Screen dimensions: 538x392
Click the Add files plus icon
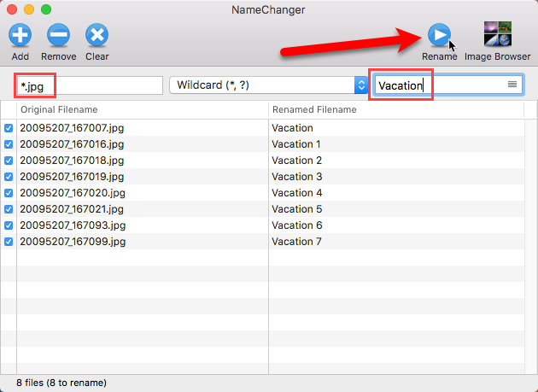pyautogui.click(x=20, y=35)
